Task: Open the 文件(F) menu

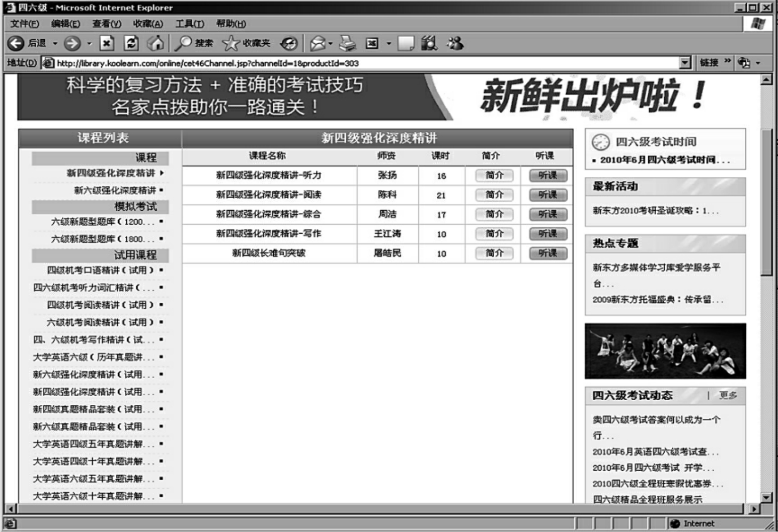Action: pos(25,24)
